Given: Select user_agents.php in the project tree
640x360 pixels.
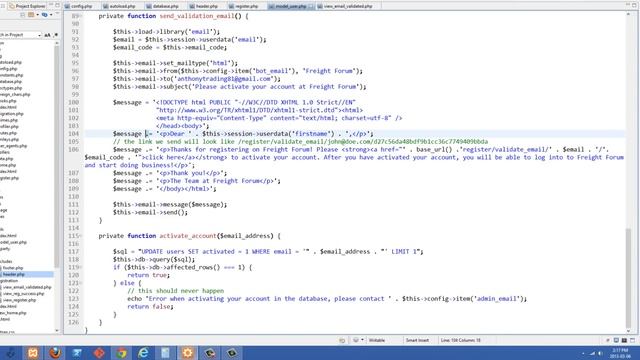Looking at the screenshot, I should pyautogui.click(x=13, y=146).
